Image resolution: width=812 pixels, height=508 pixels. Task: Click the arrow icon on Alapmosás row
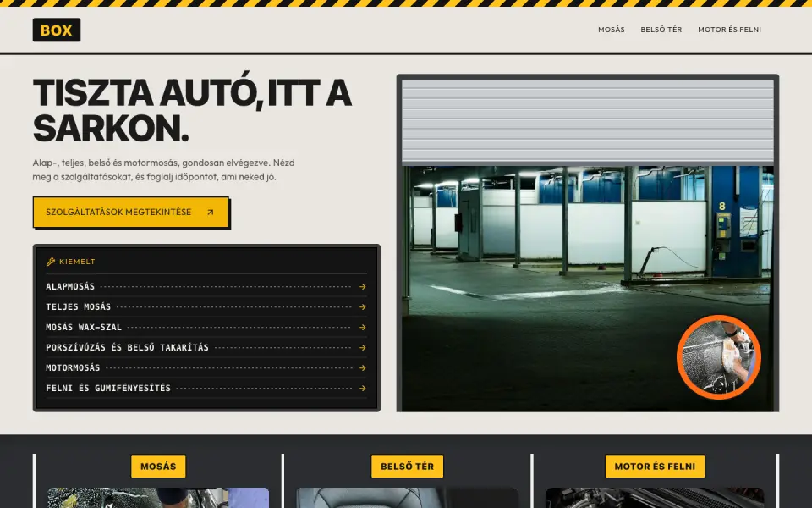tap(363, 287)
